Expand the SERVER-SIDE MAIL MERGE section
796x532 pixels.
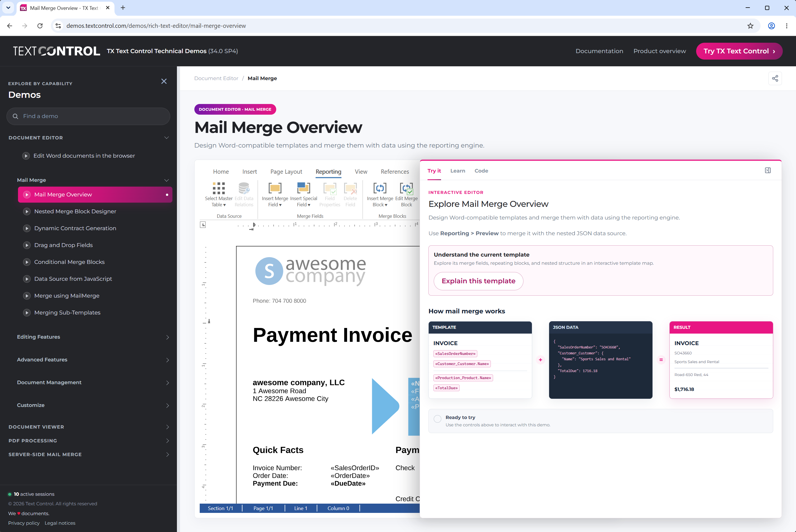click(x=167, y=455)
